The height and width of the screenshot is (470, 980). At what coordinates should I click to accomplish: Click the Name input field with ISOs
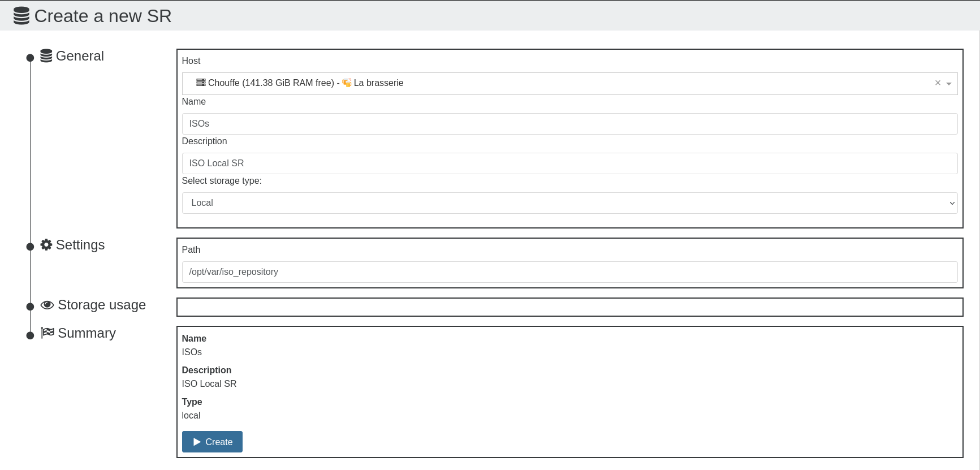coord(569,124)
